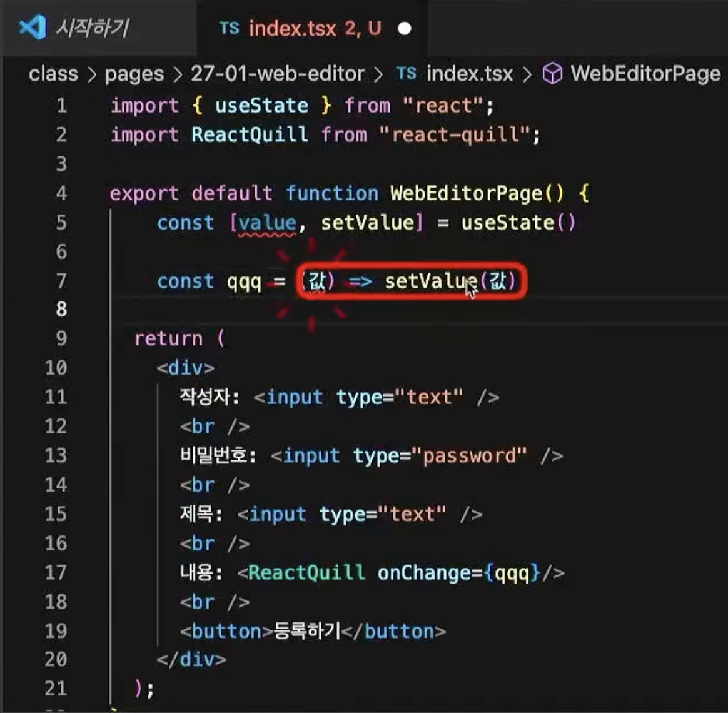Click the ReactQuill component on line 17
This screenshot has width=728, height=713.
306,572
